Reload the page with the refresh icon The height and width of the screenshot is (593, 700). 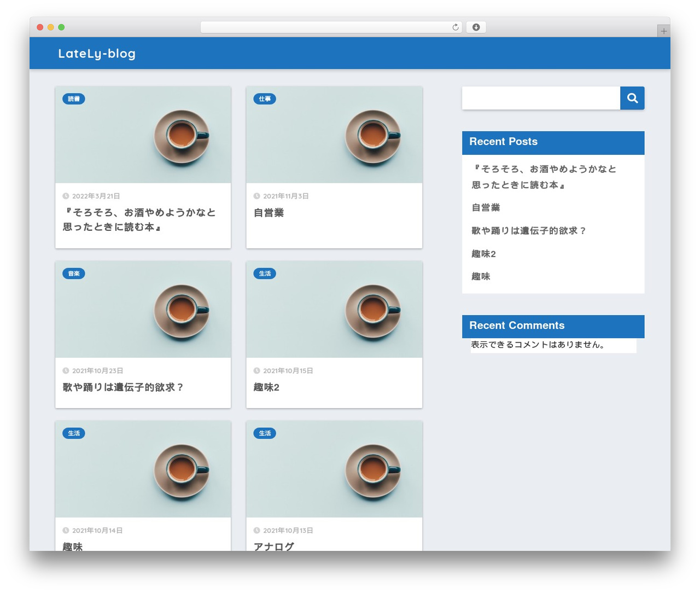(456, 27)
